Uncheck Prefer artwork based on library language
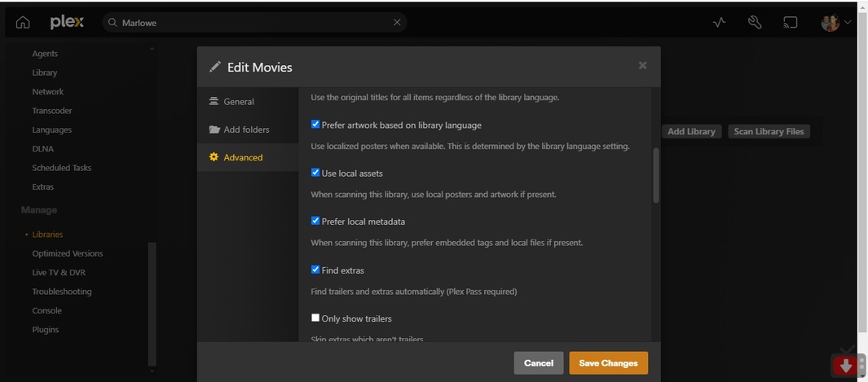This screenshot has width=868, height=382. tap(315, 125)
